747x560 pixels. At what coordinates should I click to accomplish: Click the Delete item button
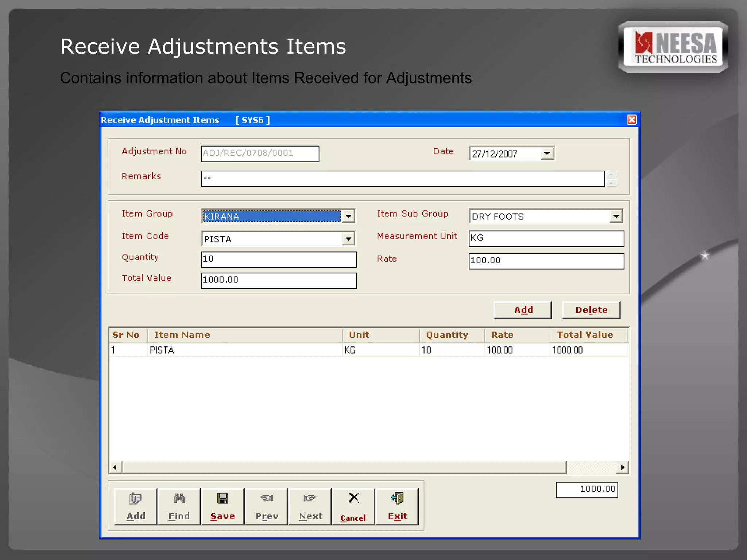(591, 310)
